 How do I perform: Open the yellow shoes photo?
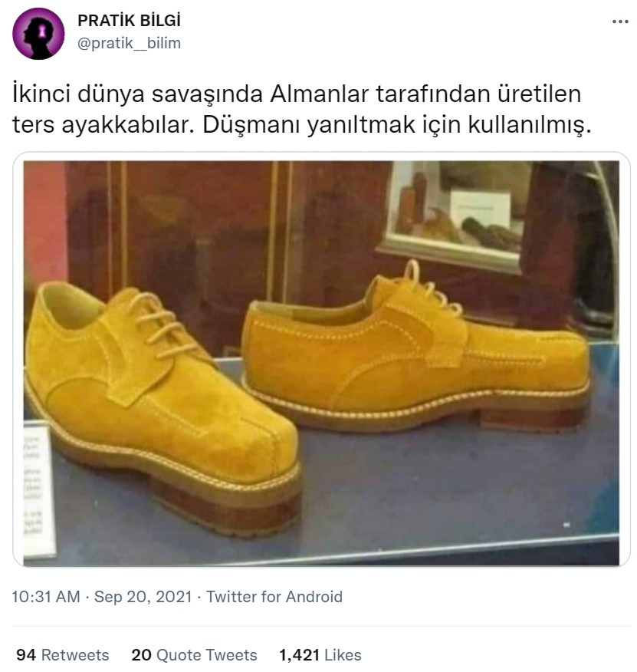[x=321, y=364]
